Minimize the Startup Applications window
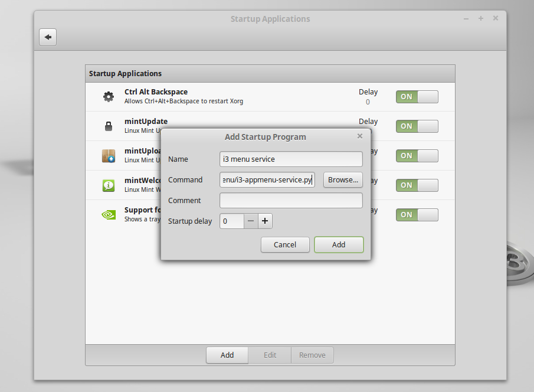 coord(466,19)
